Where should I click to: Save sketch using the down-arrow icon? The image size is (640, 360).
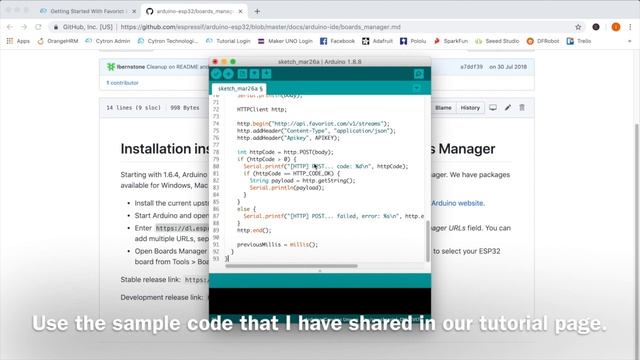pyautogui.click(x=267, y=74)
